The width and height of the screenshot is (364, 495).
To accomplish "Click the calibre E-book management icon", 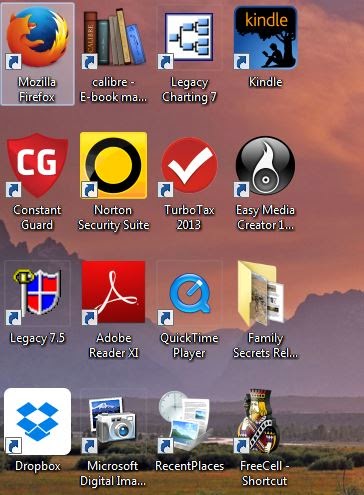I will [113, 38].
